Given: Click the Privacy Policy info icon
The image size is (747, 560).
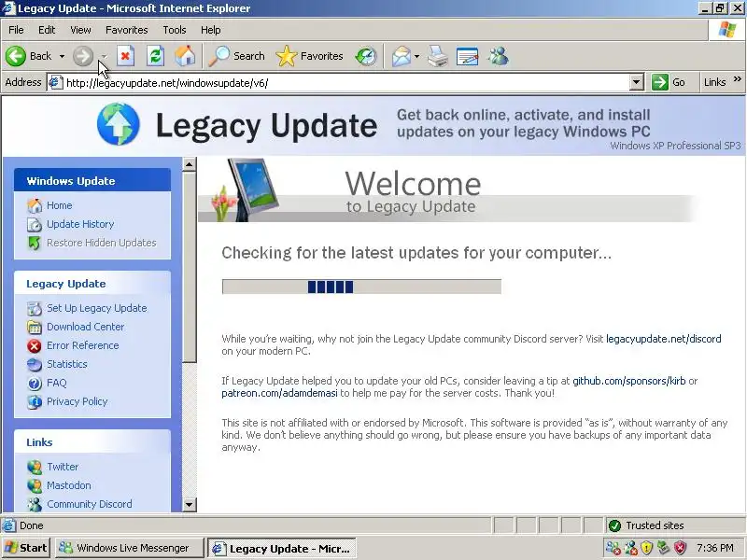Looking at the screenshot, I should [35, 401].
